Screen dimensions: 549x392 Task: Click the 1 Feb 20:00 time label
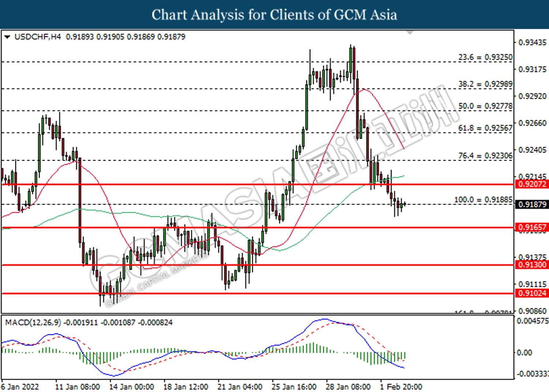click(x=401, y=387)
